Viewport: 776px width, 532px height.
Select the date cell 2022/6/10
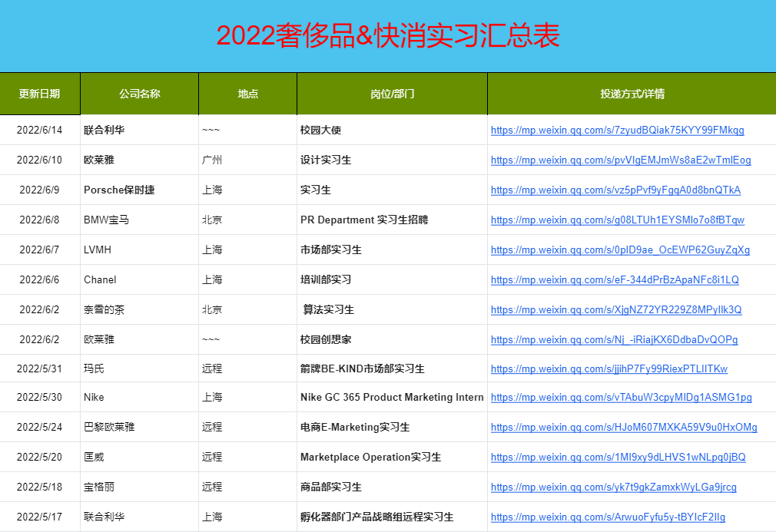40,160
